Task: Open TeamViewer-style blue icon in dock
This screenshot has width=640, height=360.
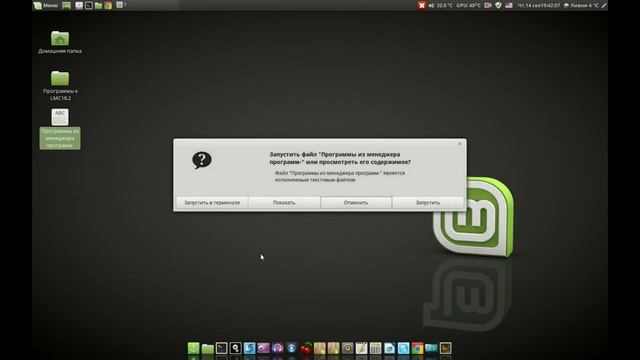Action: (431, 348)
